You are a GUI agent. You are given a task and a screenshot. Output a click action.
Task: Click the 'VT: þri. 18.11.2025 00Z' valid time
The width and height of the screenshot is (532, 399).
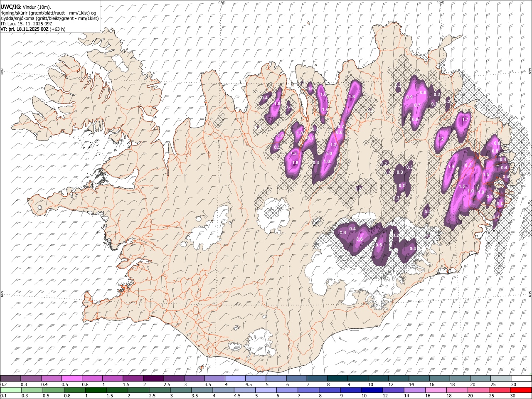pyautogui.click(x=25, y=29)
